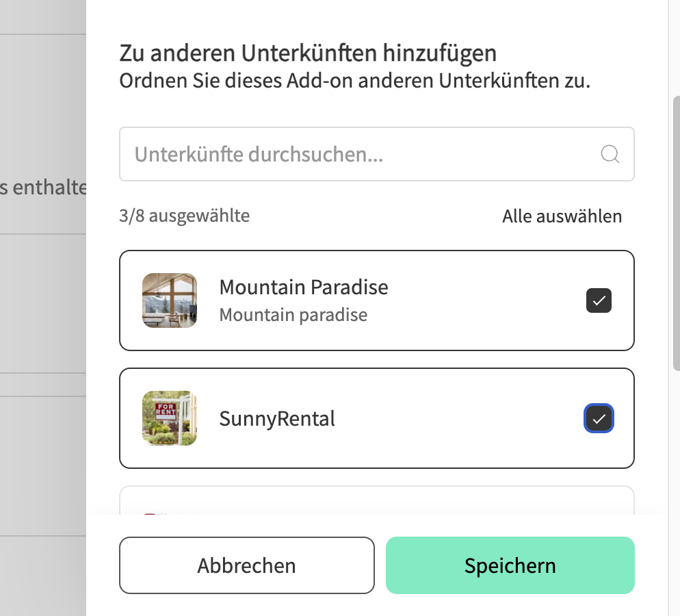Screen dimensions: 680x616
Task: Click the SunnyRental 'For Rent' thumbnail image
Action: tap(169, 418)
